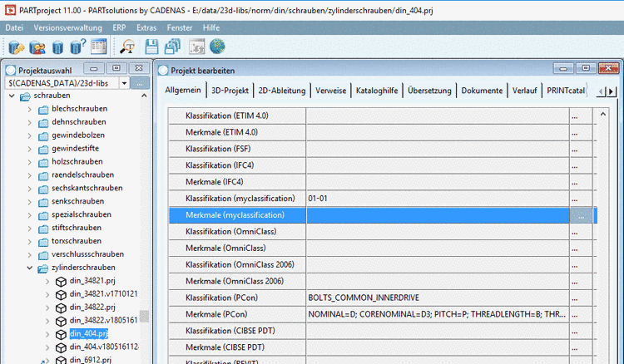
Task: Select din_404.v180516112 in project tree
Action: pyautogui.click(x=104, y=347)
